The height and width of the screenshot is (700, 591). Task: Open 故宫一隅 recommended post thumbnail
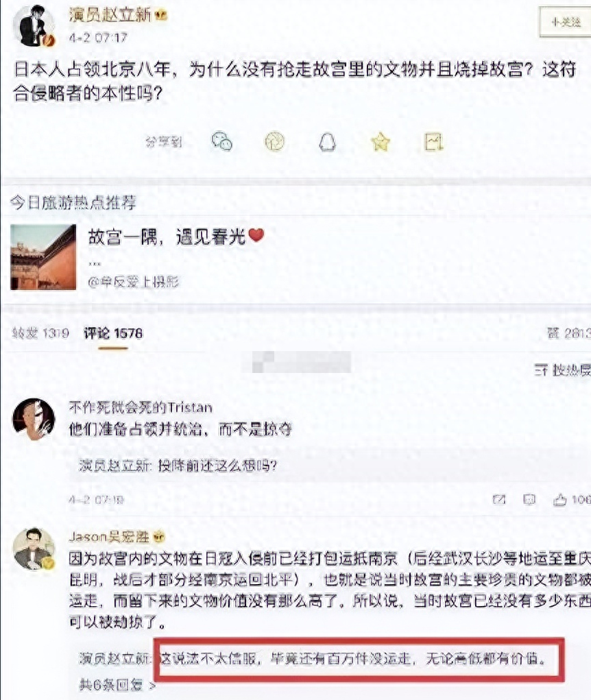(x=43, y=257)
